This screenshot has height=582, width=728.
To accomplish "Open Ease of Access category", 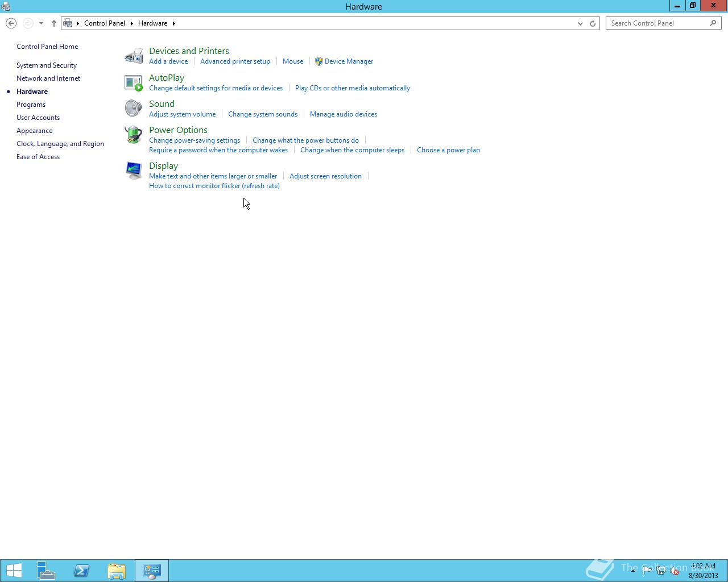I will click(38, 157).
